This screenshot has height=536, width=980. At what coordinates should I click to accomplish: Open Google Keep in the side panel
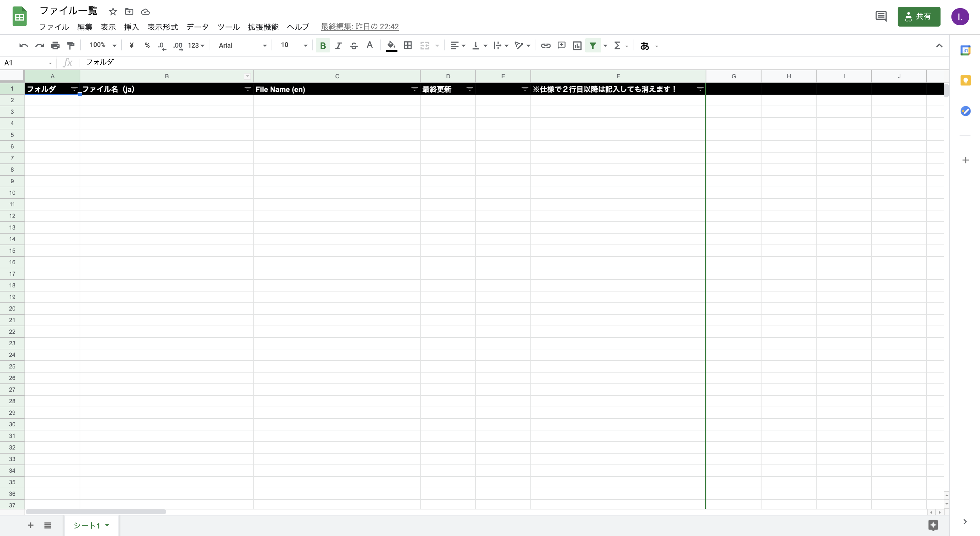[966, 80]
